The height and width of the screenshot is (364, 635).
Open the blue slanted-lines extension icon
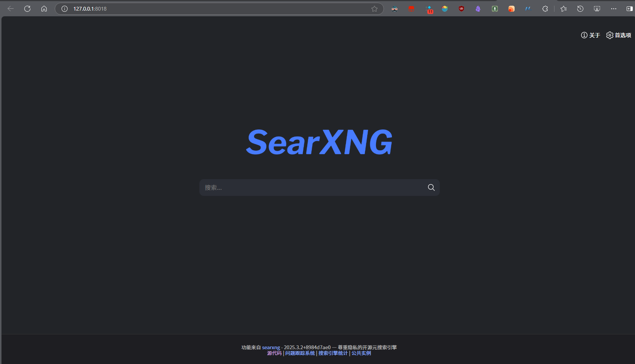point(528,9)
